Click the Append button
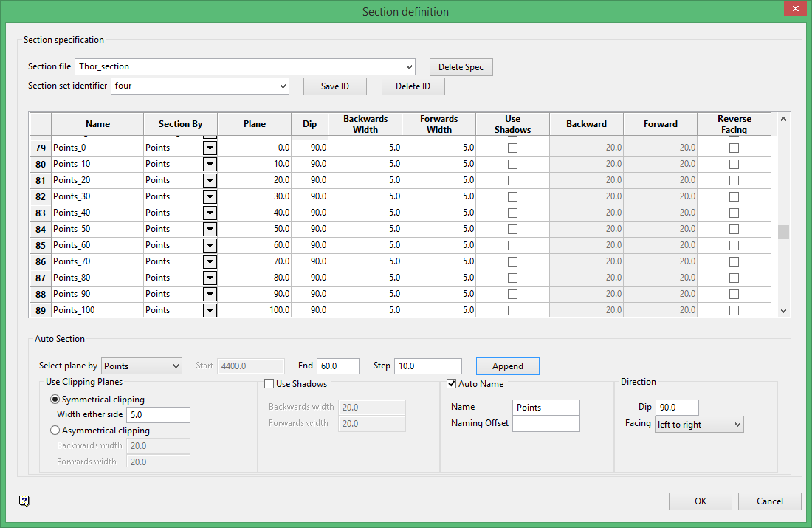Viewport: 812px width, 528px height. point(507,366)
